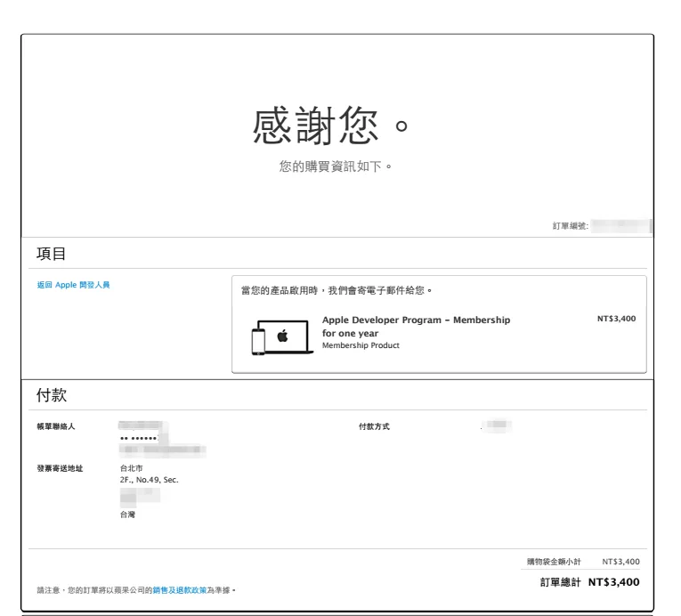Click the 訂單編號 label

click(x=571, y=226)
